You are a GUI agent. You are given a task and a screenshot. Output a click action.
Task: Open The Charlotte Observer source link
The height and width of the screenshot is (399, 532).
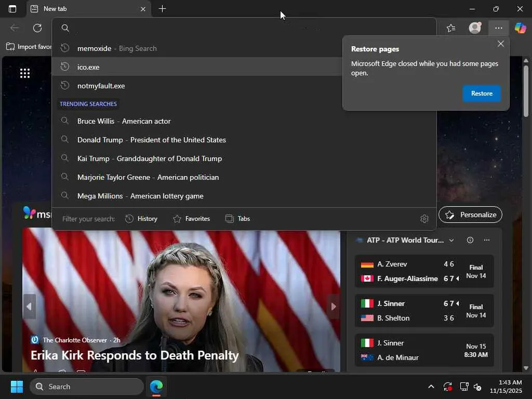[75, 340]
